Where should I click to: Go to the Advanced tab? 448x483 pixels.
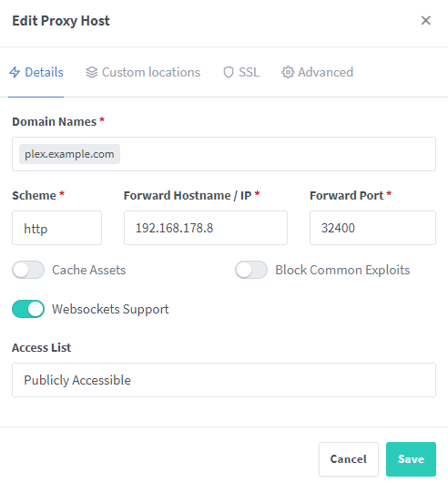[x=317, y=72]
